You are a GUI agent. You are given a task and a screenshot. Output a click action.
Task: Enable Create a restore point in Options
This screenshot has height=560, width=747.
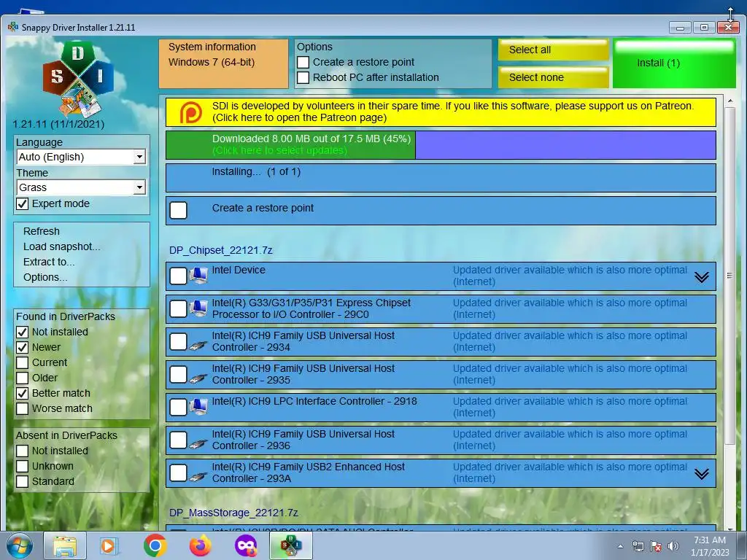(x=303, y=62)
